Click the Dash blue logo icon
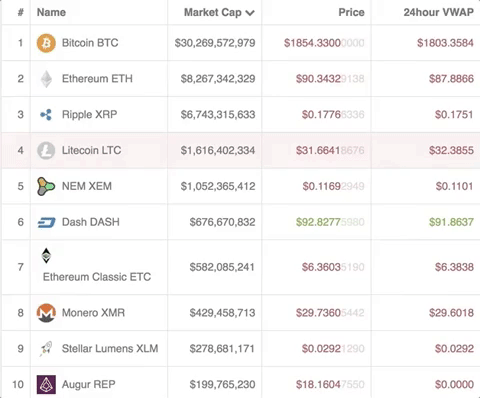 (46, 222)
